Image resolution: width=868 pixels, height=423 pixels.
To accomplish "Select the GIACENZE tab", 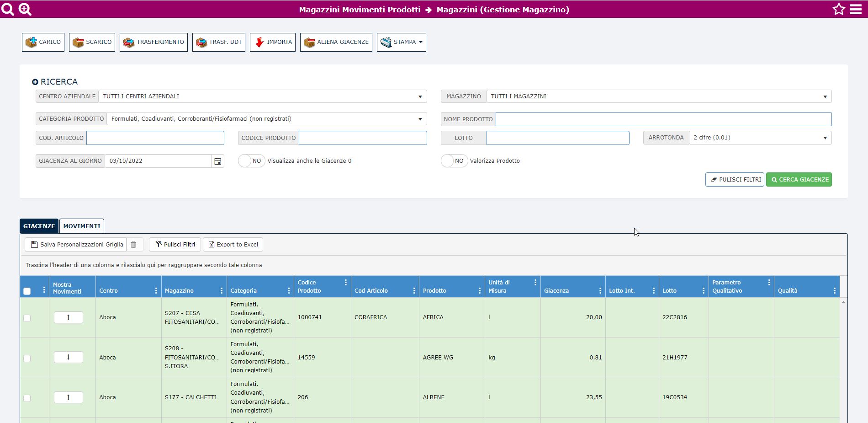I will 39,226.
